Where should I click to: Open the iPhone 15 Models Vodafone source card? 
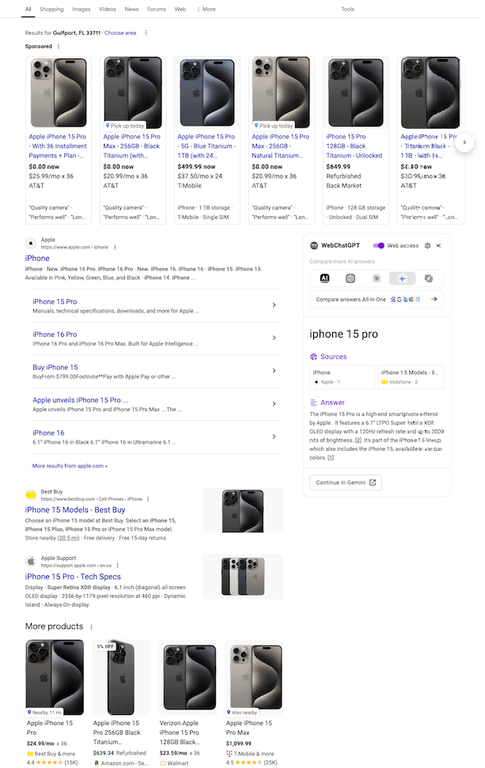pyautogui.click(x=411, y=377)
